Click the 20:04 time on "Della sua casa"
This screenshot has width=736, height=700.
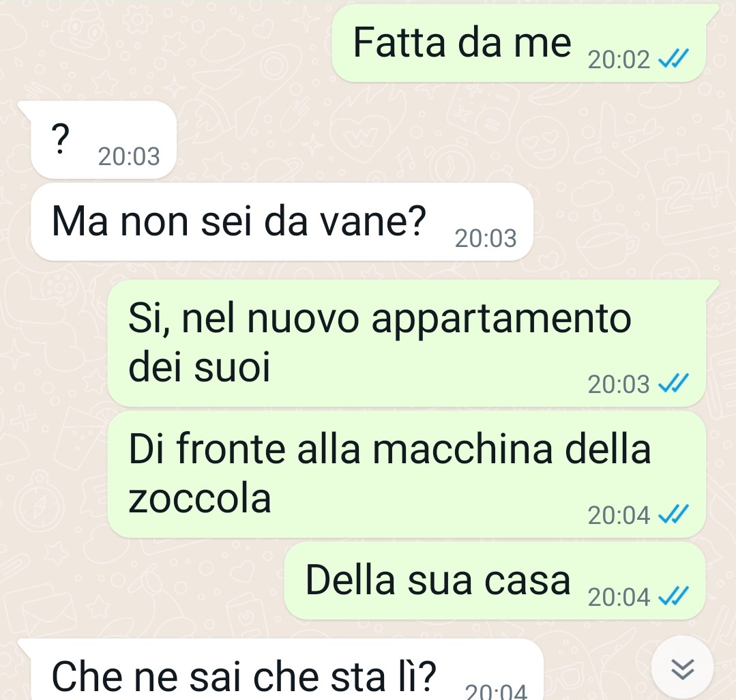tap(619, 597)
